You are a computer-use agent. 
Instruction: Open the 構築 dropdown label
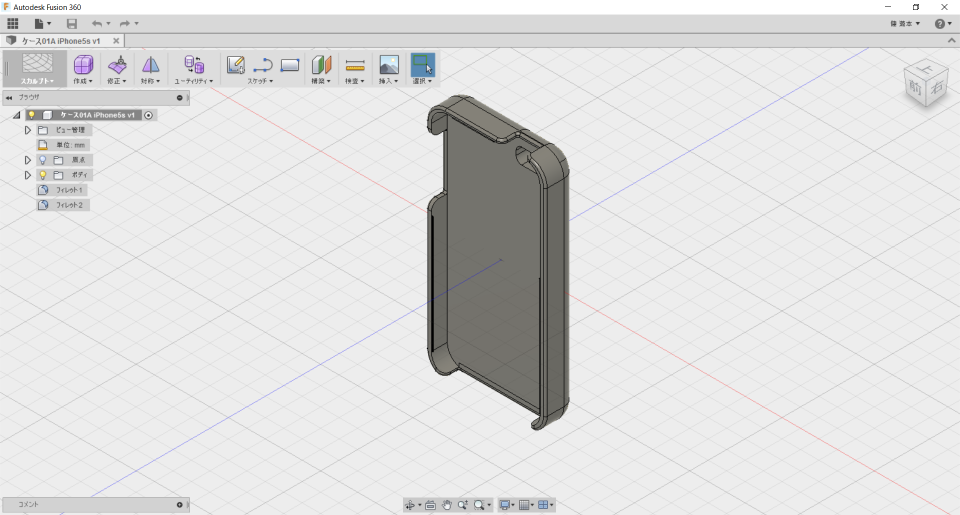click(x=321, y=81)
